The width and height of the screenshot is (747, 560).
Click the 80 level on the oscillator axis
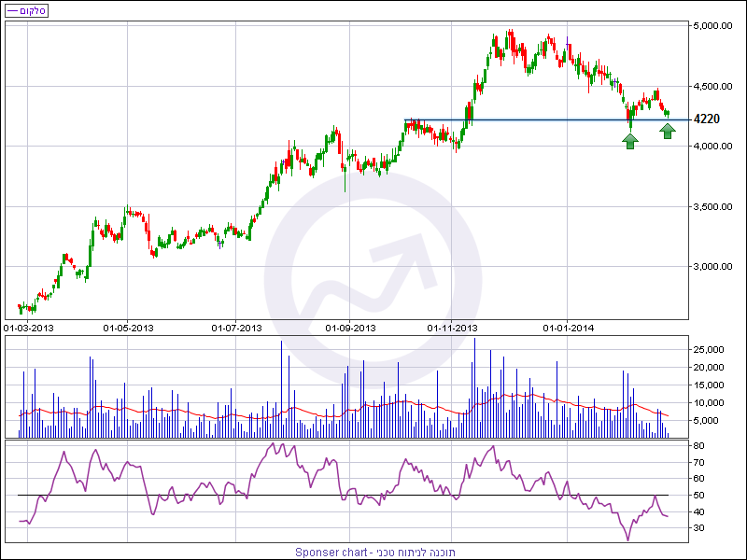pos(698,446)
